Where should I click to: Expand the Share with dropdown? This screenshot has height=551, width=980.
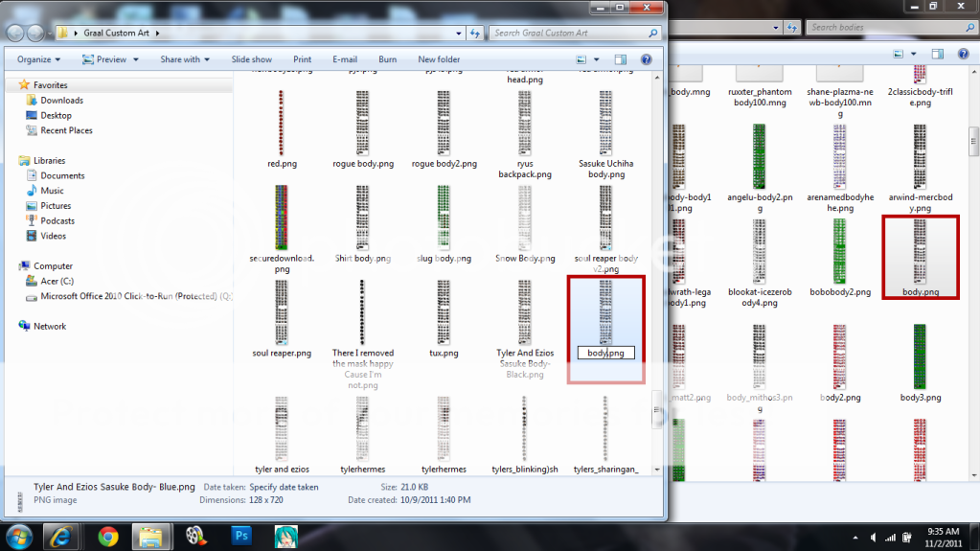(185, 59)
